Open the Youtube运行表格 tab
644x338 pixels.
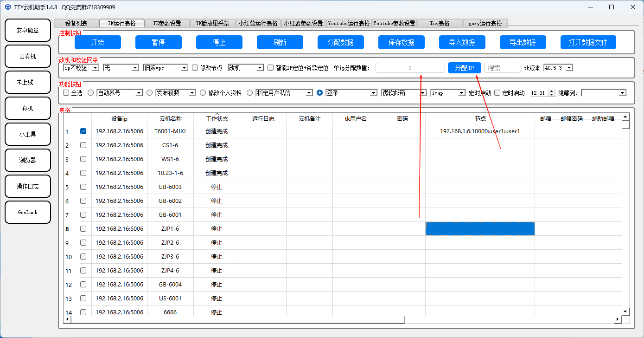(x=349, y=23)
